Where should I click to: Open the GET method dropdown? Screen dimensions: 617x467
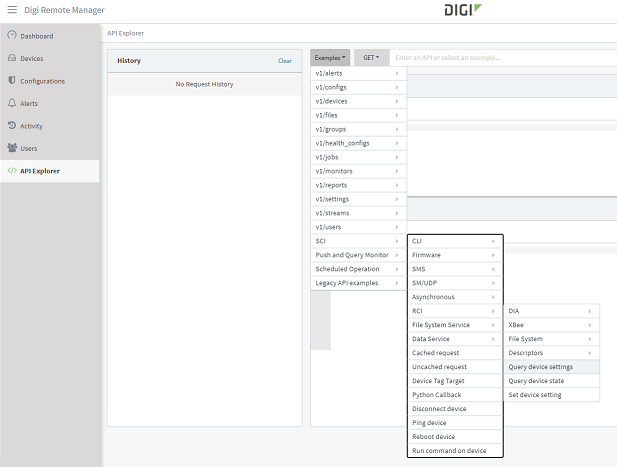tap(371, 57)
